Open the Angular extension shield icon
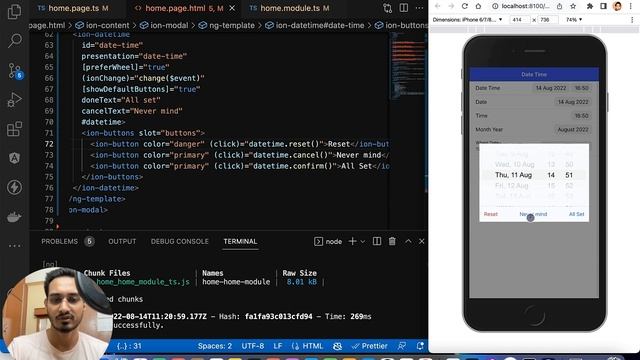 pyautogui.click(x=14, y=158)
